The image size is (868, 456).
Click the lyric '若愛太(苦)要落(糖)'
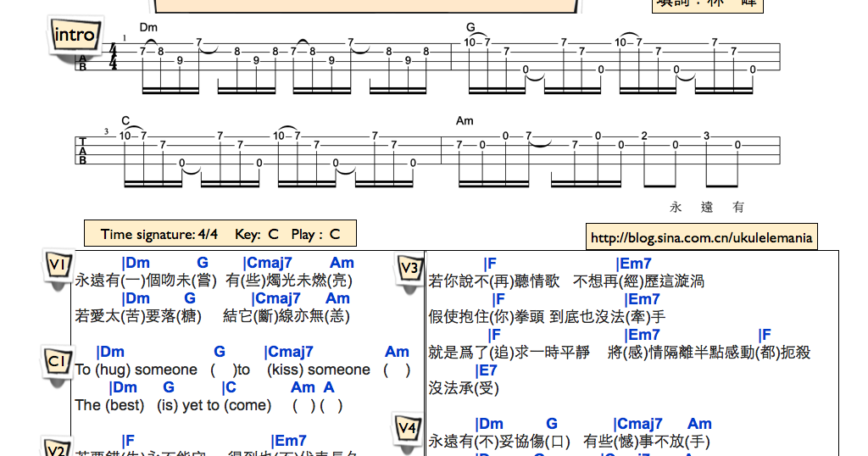coord(138,316)
